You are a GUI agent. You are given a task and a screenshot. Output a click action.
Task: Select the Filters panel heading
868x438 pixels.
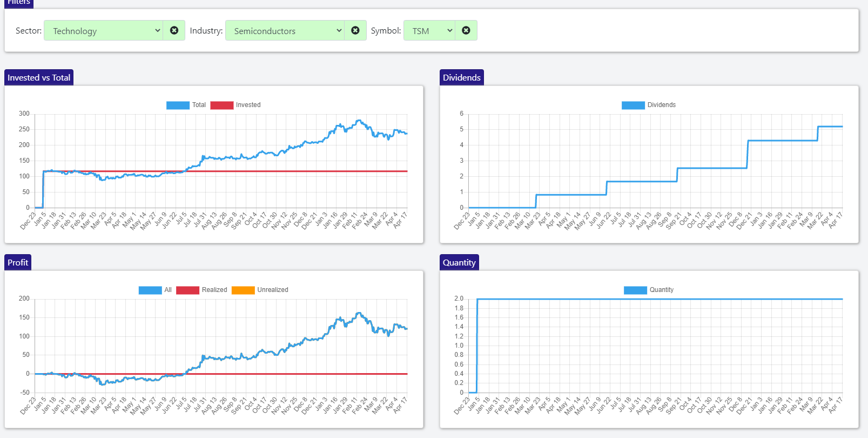coord(19,3)
